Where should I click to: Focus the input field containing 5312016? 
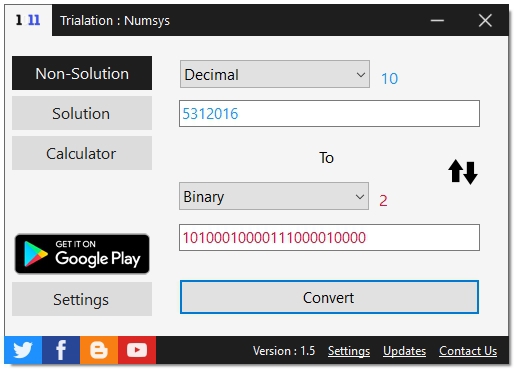[329, 113]
